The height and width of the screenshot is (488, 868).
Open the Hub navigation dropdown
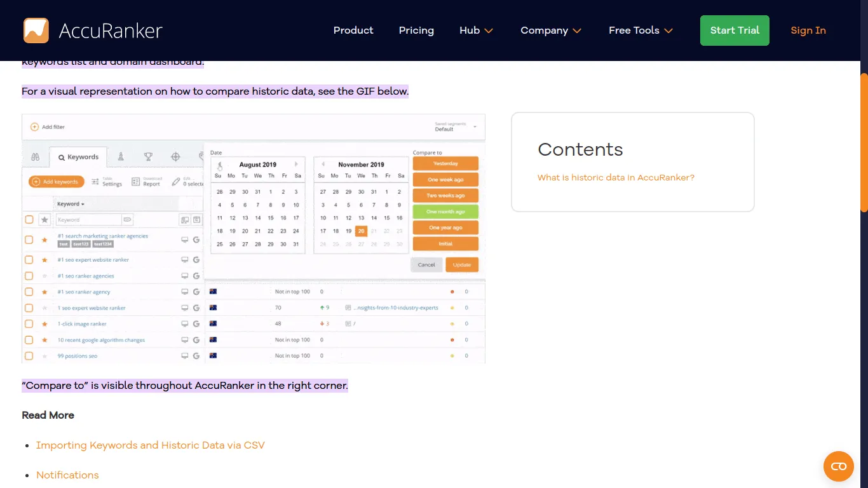coord(476,30)
